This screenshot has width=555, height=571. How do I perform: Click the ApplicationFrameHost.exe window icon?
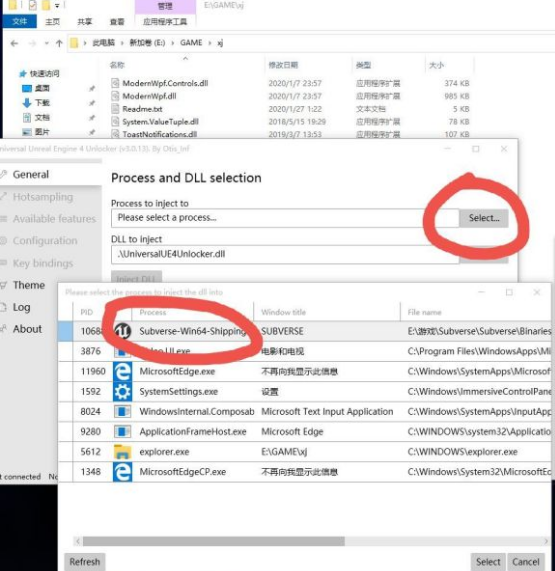pyautogui.click(x=123, y=432)
